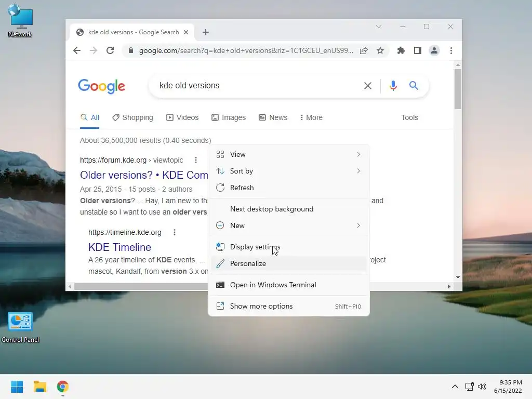Switch to the Videos results tab
Screen dimensions: 532x399
(x=182, y=118)
